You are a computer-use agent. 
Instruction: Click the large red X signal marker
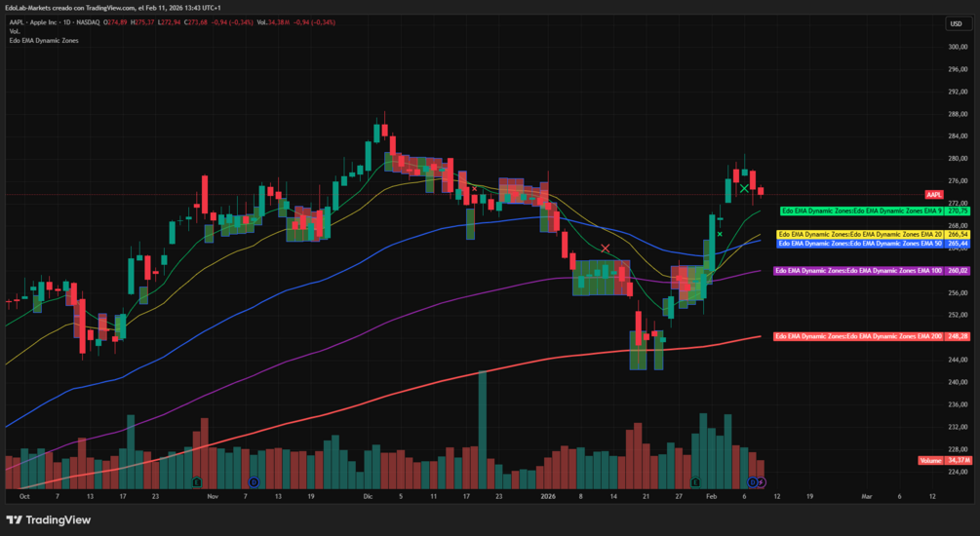click(x=605, y=249)
